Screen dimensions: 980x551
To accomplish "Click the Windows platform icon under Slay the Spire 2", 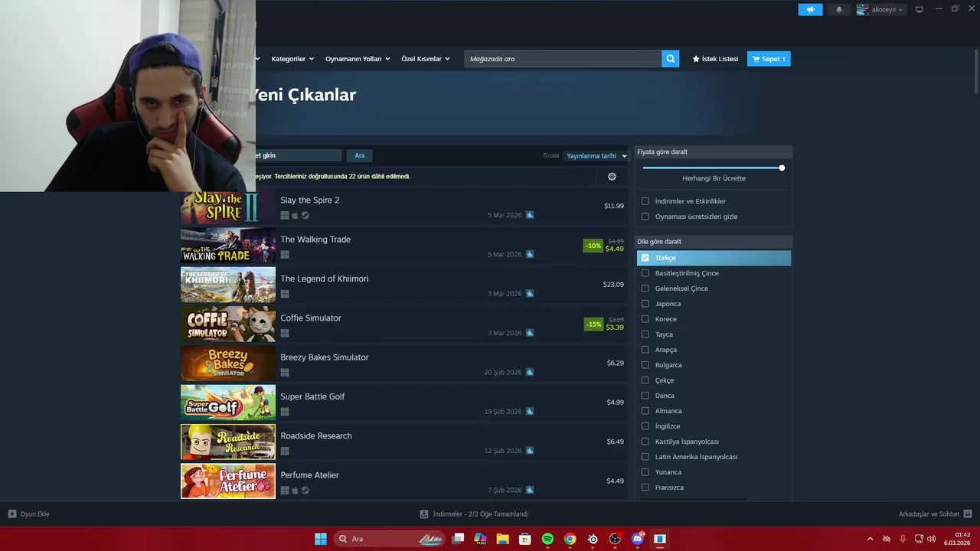I will click(x=285, y=216).
